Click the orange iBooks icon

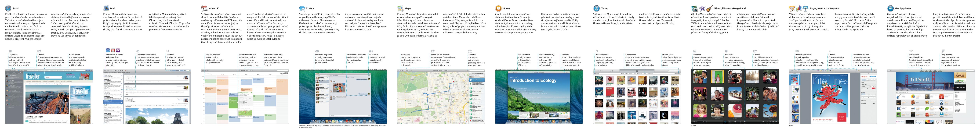point(498,8)
